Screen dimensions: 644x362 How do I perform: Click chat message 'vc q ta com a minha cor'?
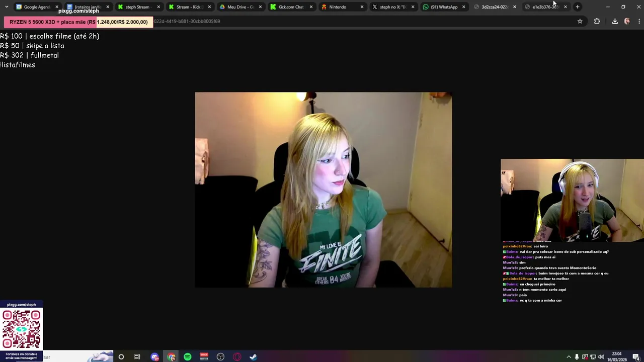[x=541, y=300]
